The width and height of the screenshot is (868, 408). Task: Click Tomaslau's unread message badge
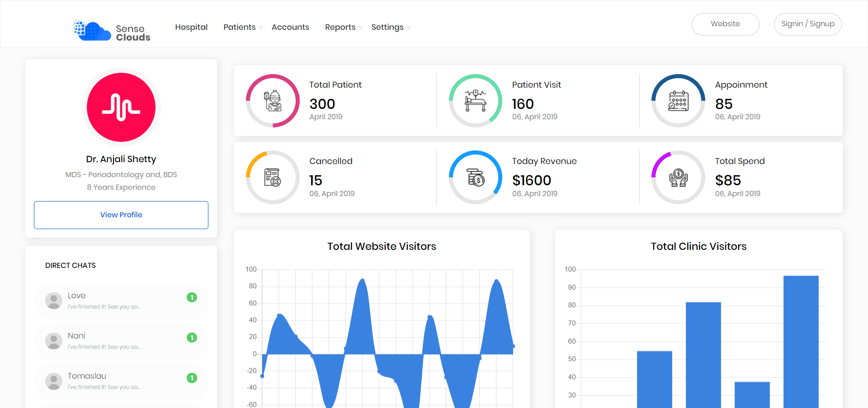(x=192, y=378)
